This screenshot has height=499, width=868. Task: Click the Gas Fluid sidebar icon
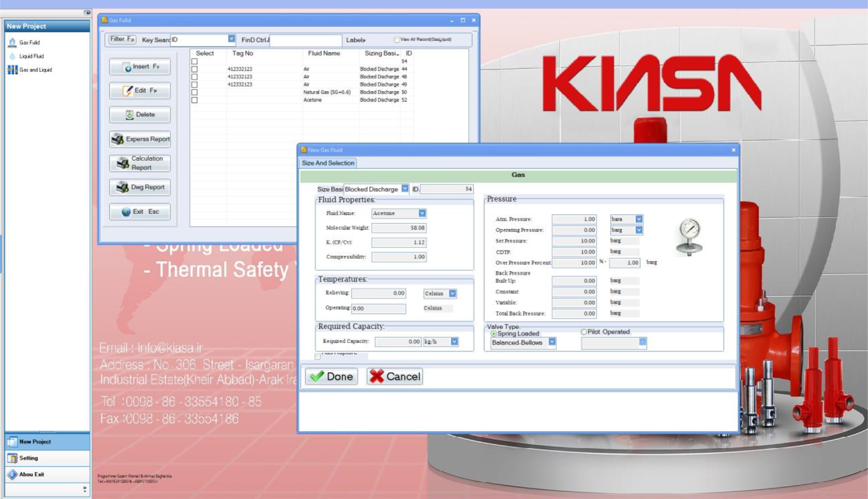point(12,42)
